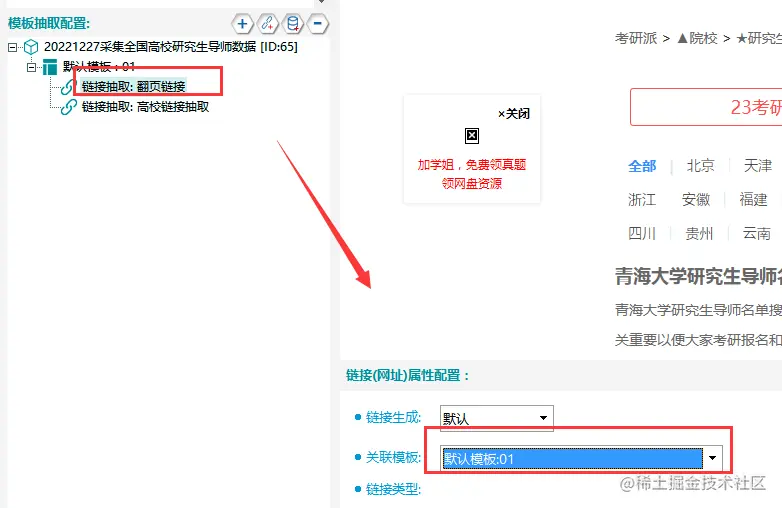Select the 全部 region tab
Screen dimensions: 782x508
pyautogui.click(x=642, y=166)
